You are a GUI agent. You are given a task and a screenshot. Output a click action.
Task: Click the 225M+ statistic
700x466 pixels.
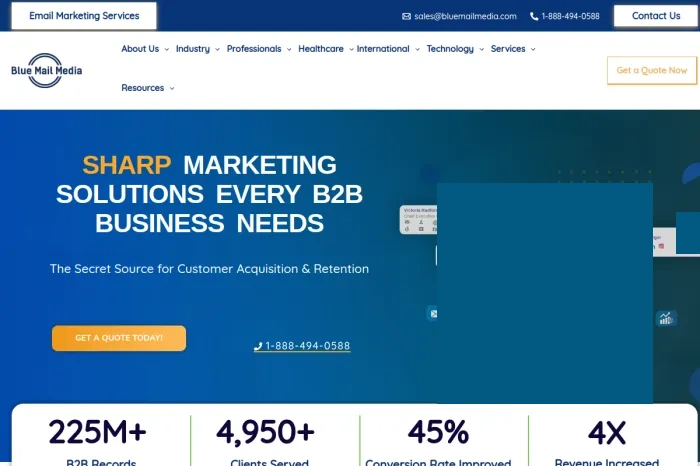97,432
